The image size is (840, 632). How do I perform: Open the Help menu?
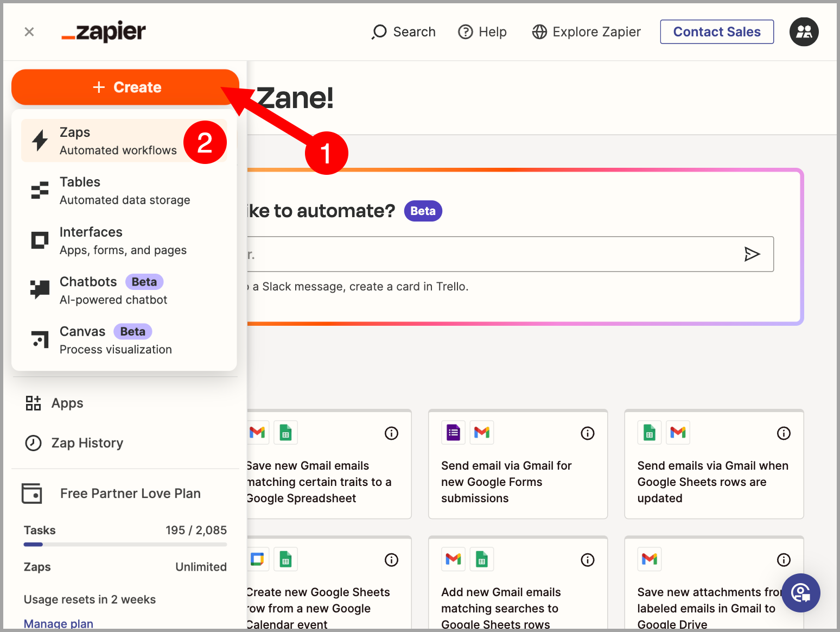(482, 32)
